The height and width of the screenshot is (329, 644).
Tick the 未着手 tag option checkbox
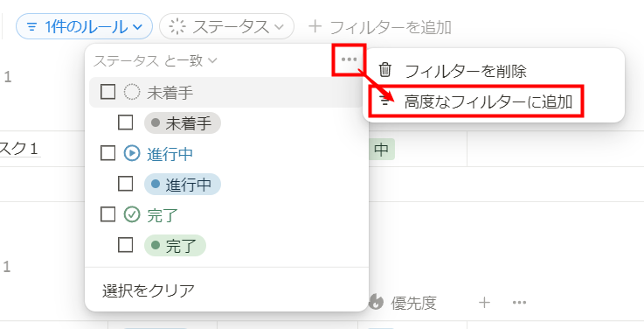125,122
